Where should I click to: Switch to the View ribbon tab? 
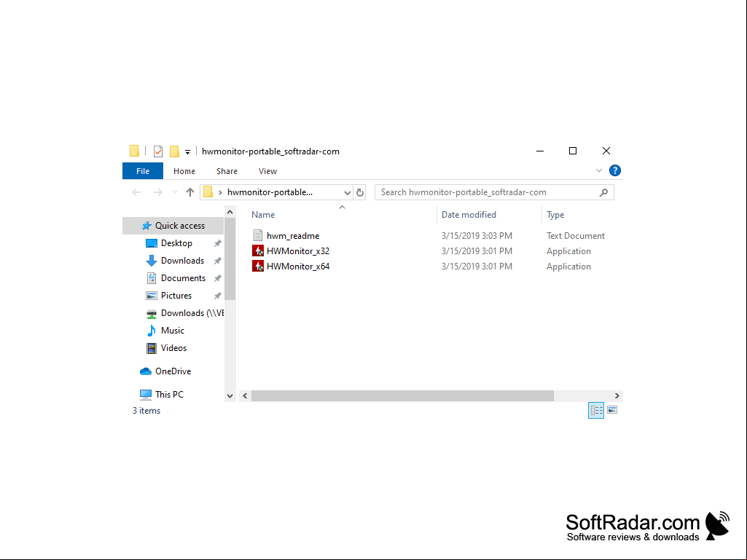(267, 171)
